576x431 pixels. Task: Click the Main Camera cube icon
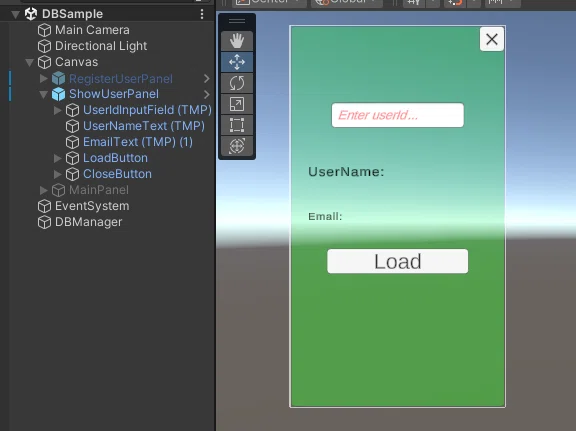pos(44,30)
